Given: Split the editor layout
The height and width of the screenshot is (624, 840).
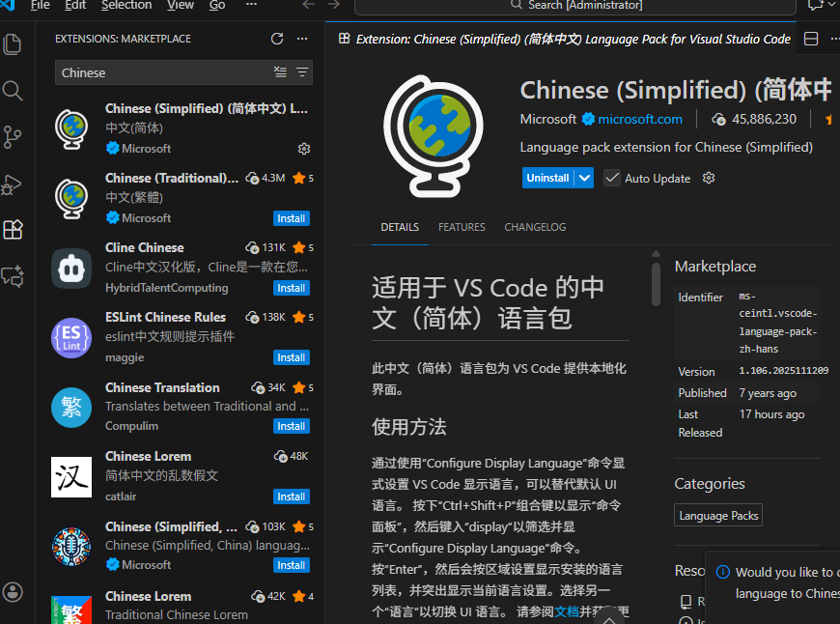Looking at the screenshot, I should pos(811,39).
